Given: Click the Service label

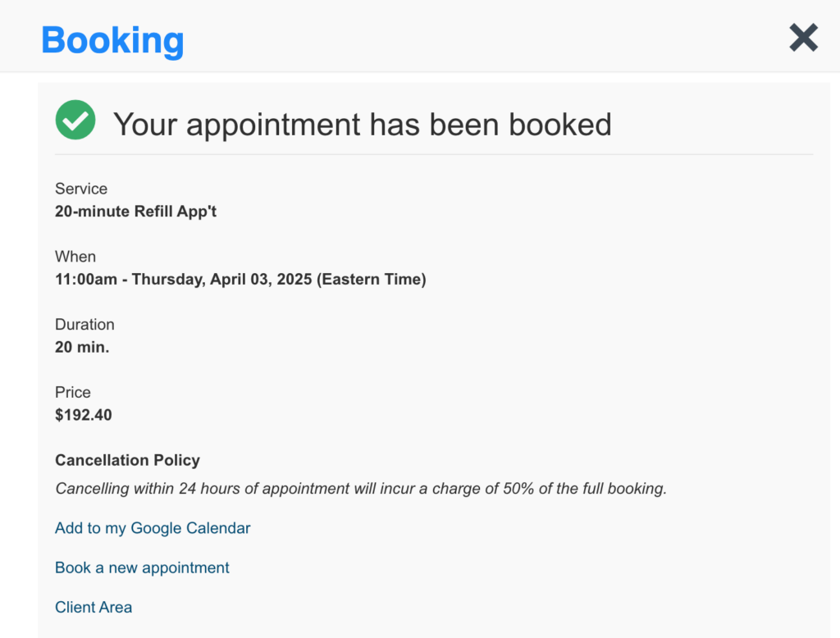Looking at the screenshot, I should (81, 189).
